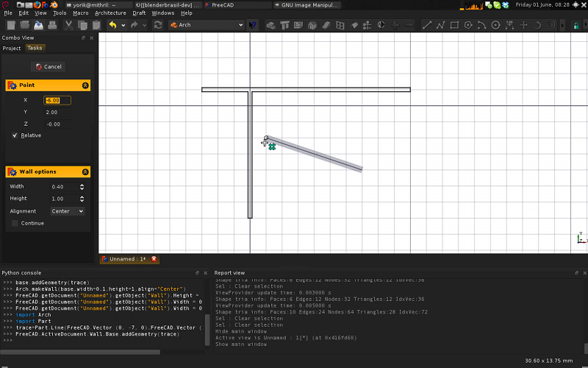The width and height of the screenshot is (588, 368).
Task: Enable the Continue checkbox
Action: point(15,223)
